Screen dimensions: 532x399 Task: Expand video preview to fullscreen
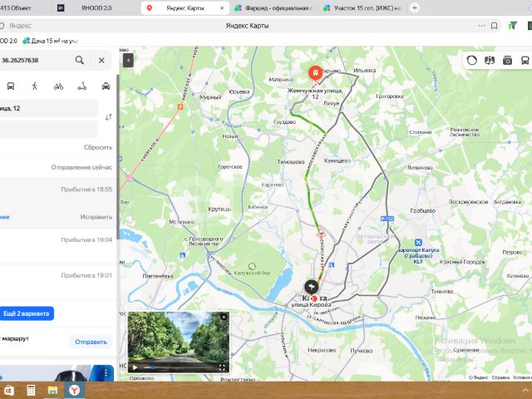tap(222, 367)
